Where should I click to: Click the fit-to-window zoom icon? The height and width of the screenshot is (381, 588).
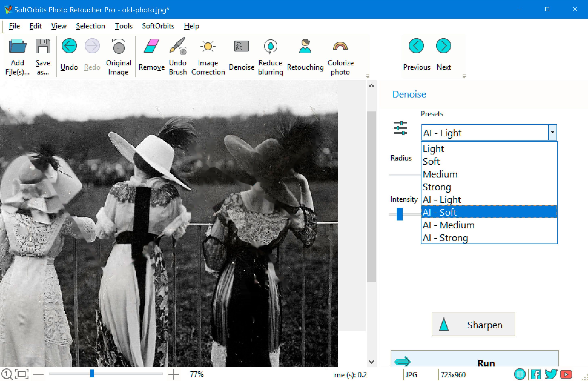click(x=22, y=374)
